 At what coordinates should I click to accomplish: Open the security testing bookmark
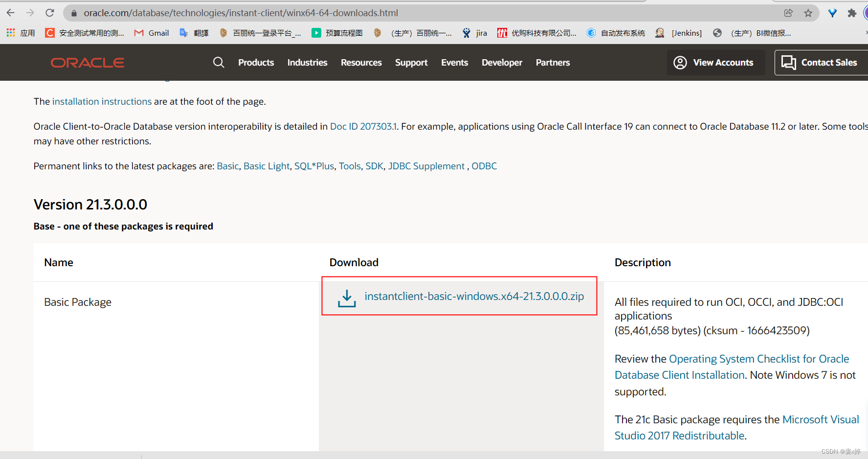[85, 33]
